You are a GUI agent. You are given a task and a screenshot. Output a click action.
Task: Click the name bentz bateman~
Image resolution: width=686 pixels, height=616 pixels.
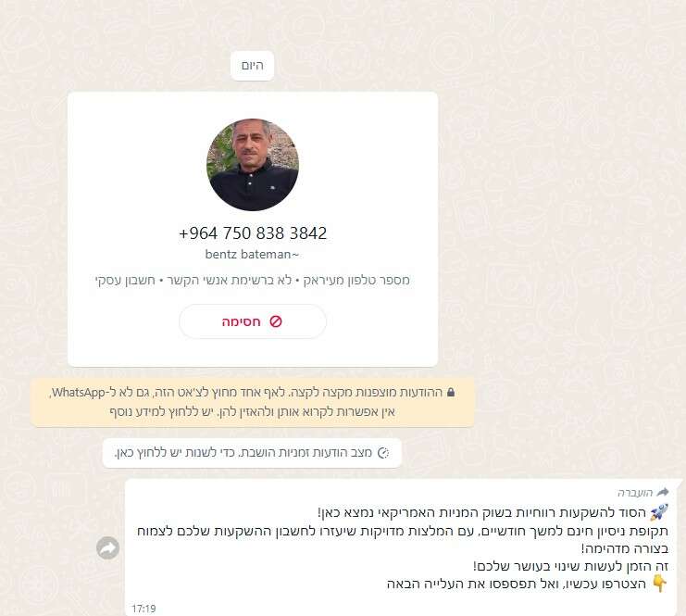(252, 255)
